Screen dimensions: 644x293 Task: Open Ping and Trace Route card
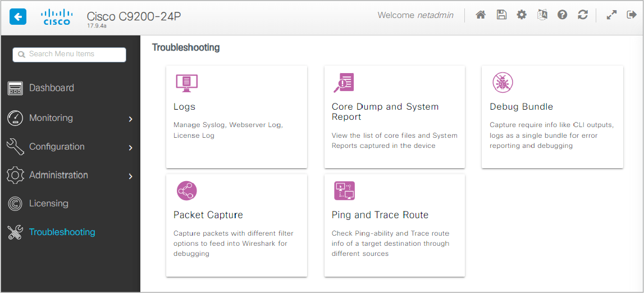[395, 225]
